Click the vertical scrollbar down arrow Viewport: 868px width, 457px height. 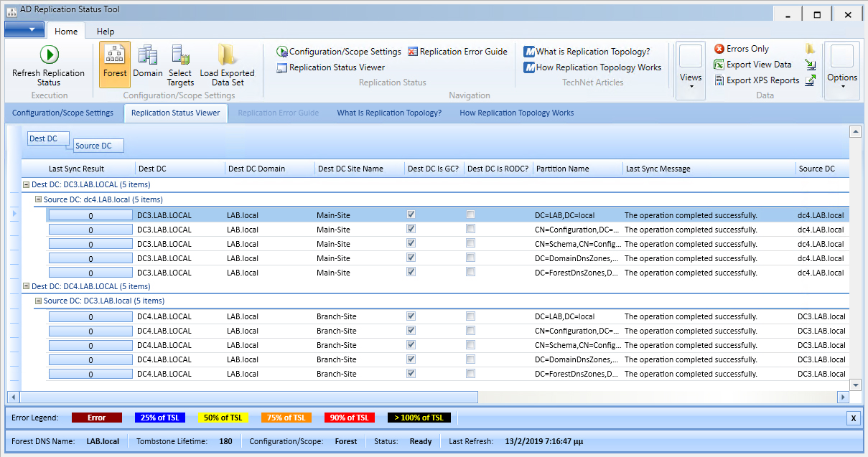click(855, 385)
